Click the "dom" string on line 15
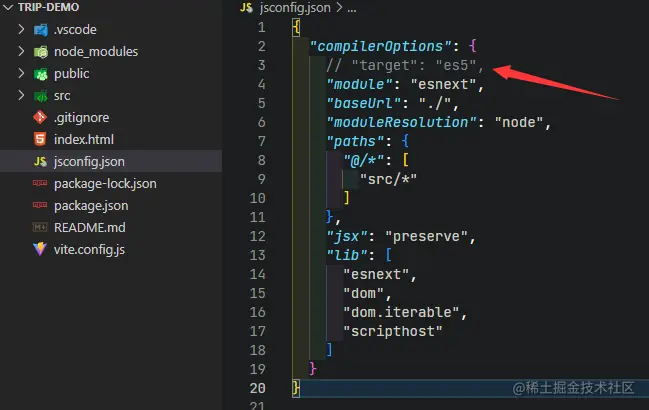This screenshot has height=410, width=649. tap(363, 293)
